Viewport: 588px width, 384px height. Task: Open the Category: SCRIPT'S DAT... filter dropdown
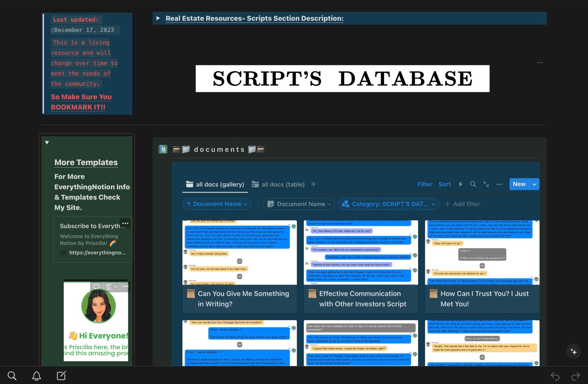[x=388, y=204]
